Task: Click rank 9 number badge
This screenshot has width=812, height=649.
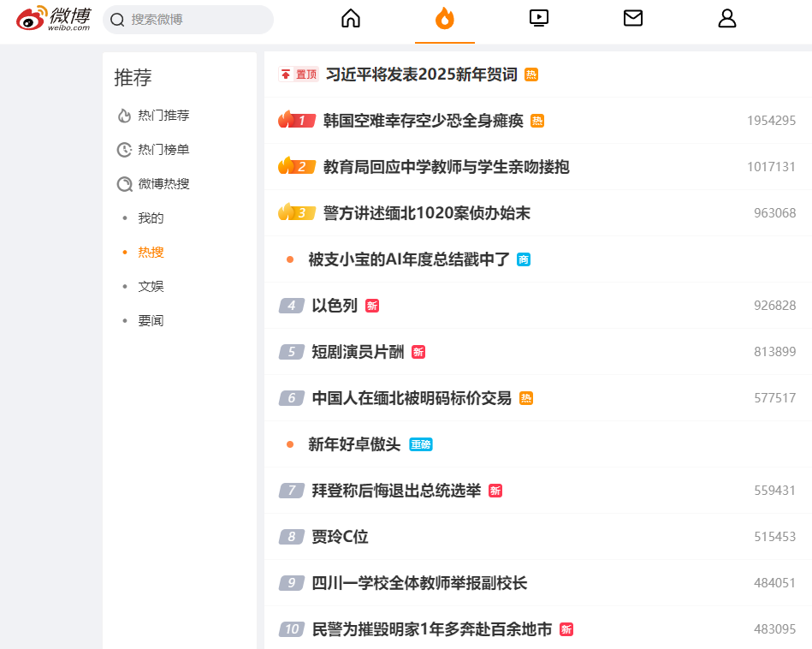Action: 292,583
